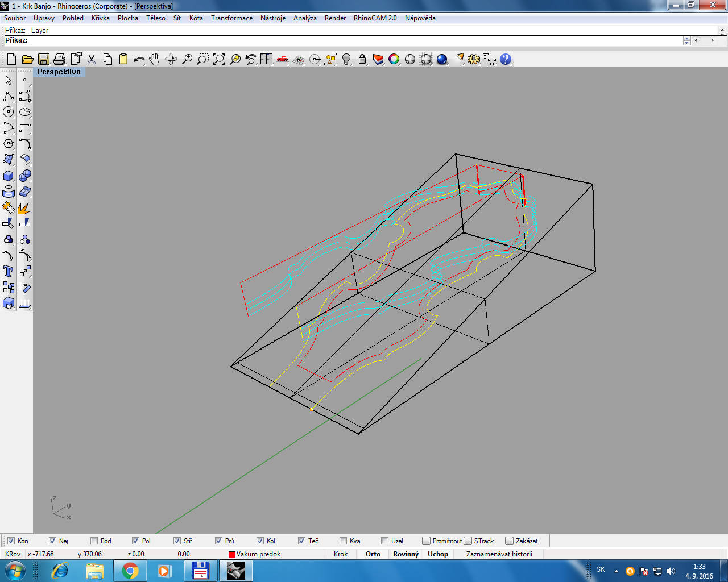Click the Text object tool

[9, 271]
